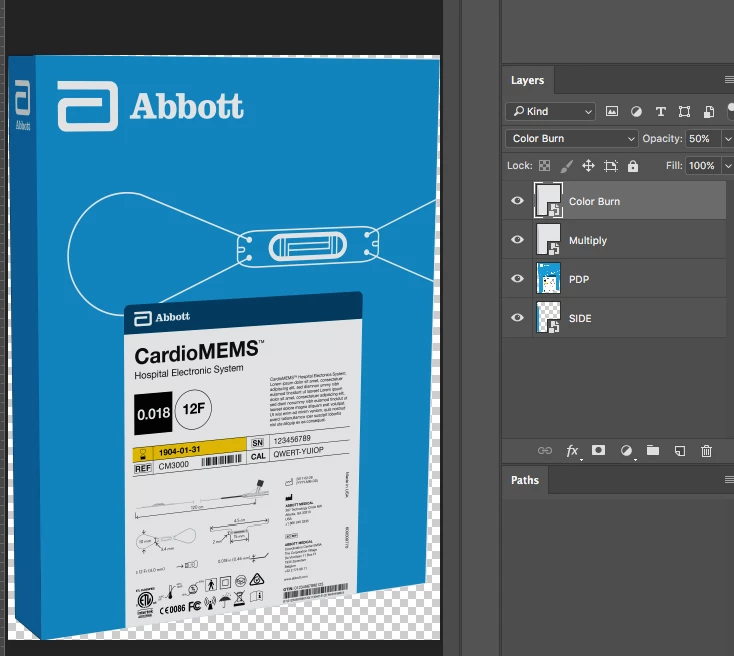The image size is (734, 656).
Task: Lock position move icon
Action: pyautogui.click(x=588, y=166)
